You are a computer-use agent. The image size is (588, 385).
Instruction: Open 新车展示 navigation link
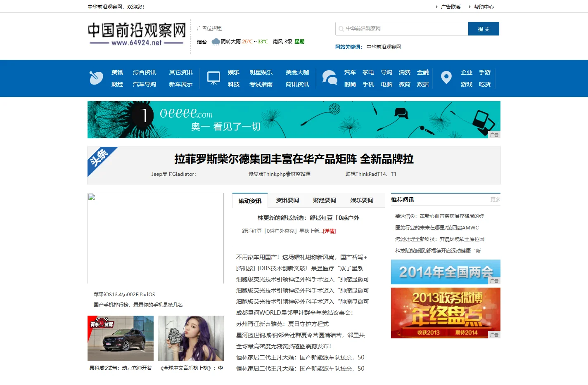click(181, 84)
